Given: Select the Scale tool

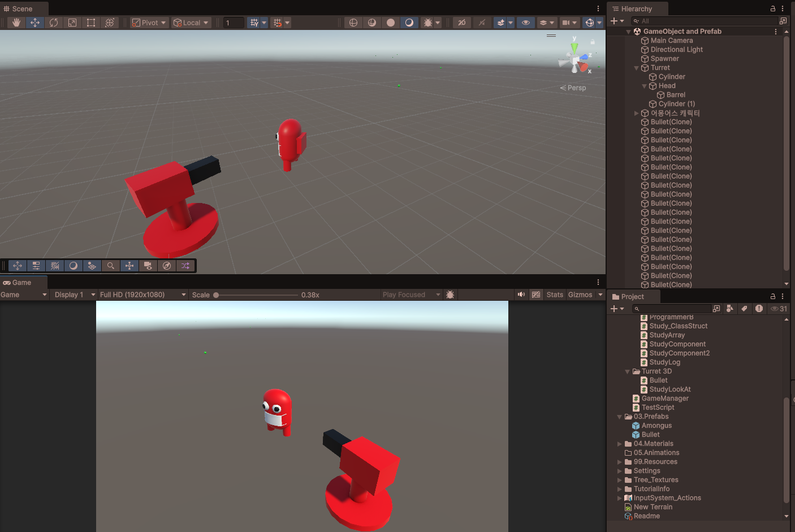Looking at the screenshot, I should coord(72,23).
